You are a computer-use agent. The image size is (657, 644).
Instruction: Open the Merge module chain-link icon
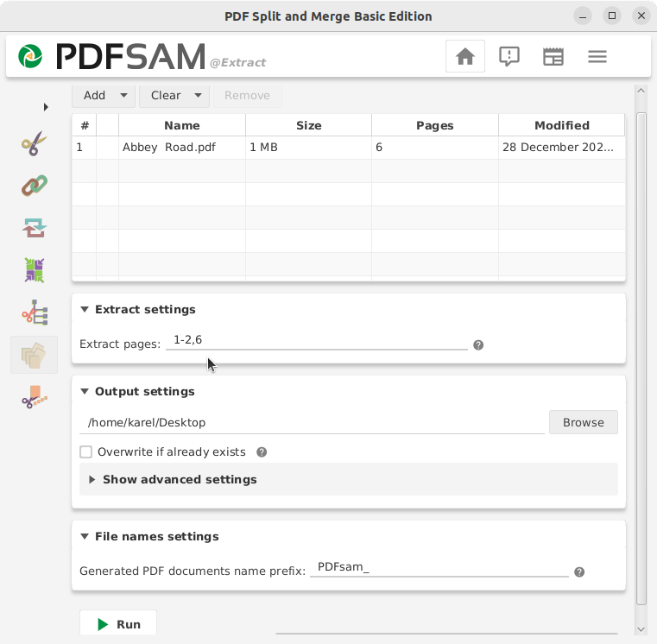(34, 186)
